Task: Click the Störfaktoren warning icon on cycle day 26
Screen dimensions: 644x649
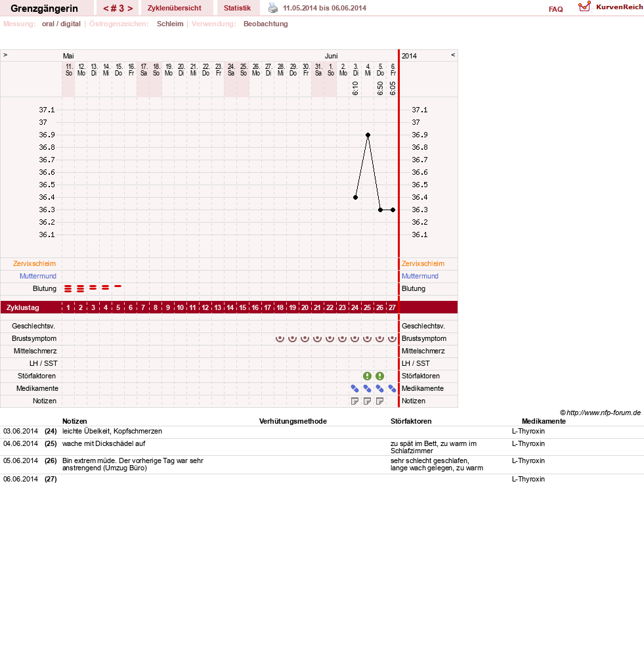Action: pos(379,376)
